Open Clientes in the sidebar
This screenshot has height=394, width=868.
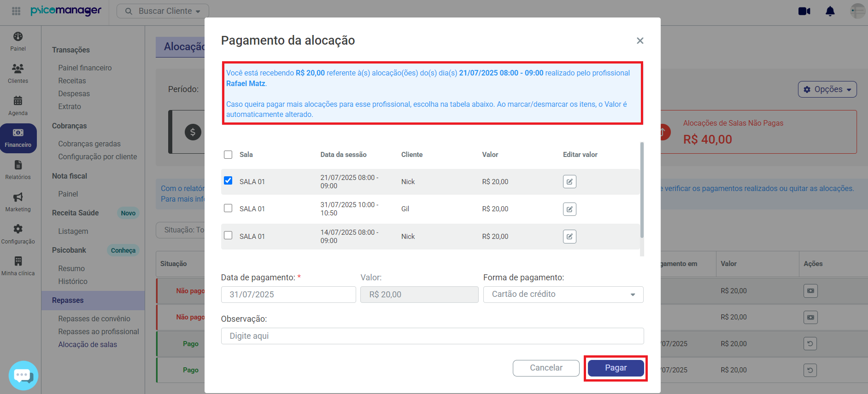[x=18, y=74]
